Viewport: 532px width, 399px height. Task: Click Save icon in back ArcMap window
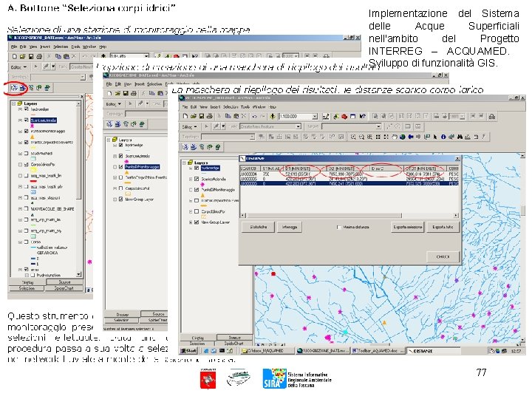[30, 56]
